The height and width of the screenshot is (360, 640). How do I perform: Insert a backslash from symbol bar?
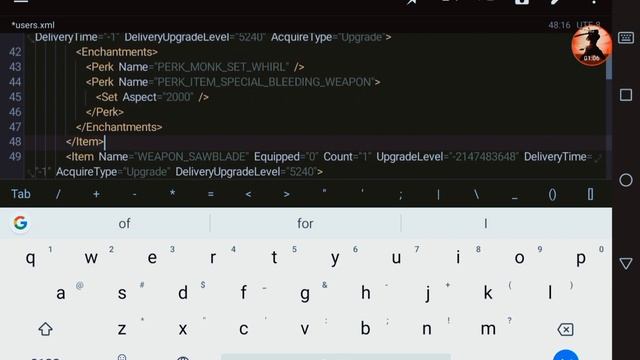476,194
